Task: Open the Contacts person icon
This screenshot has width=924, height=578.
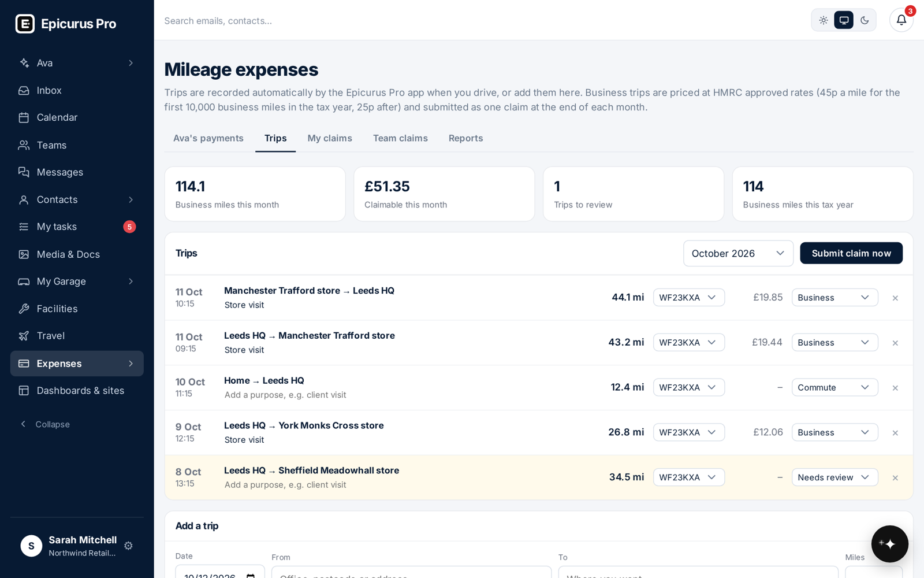Action: pos(24,199)
